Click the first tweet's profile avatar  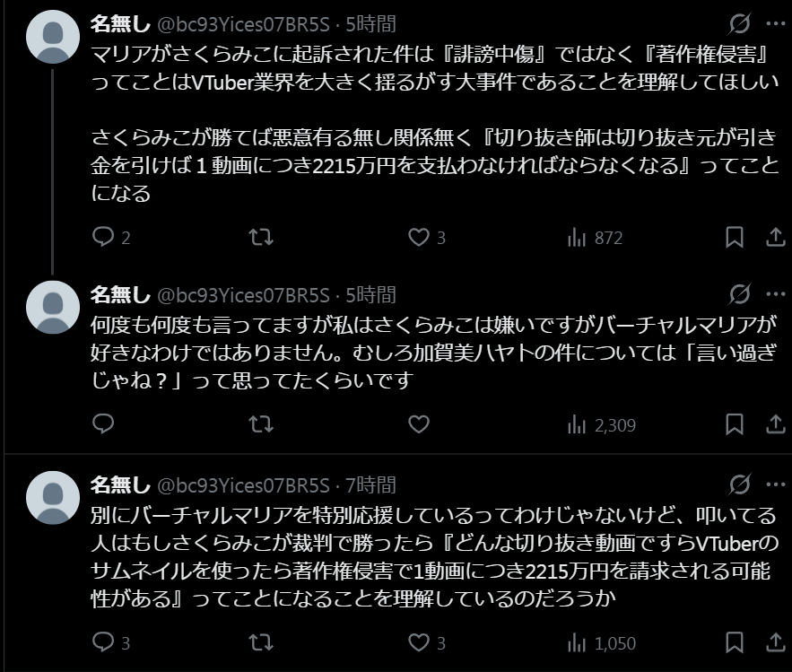click(x=54, y=38)
